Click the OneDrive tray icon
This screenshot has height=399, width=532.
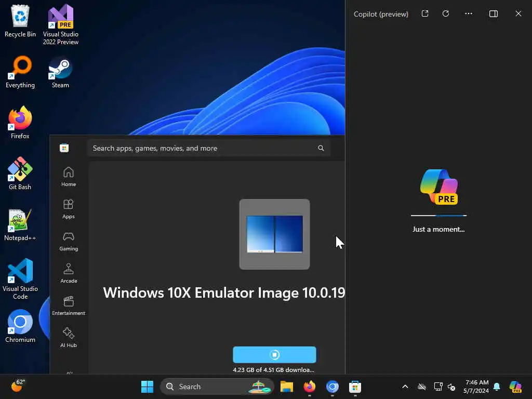422,387
